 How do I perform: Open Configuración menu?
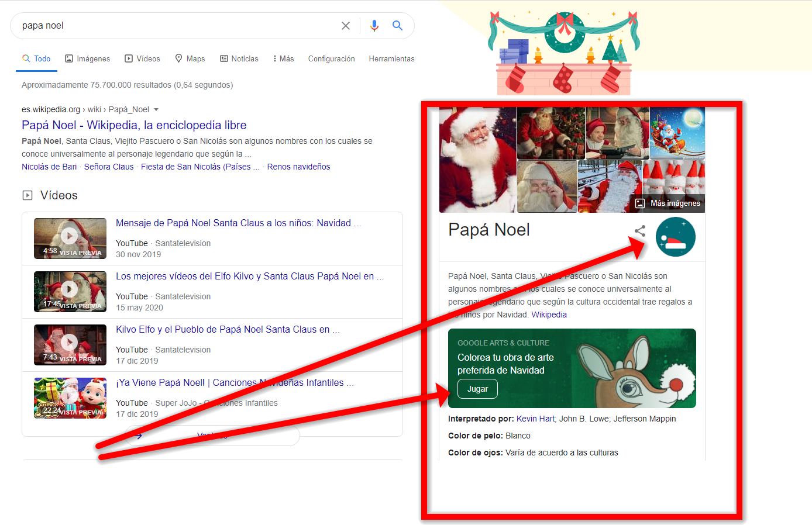click(x=331, y=58)
